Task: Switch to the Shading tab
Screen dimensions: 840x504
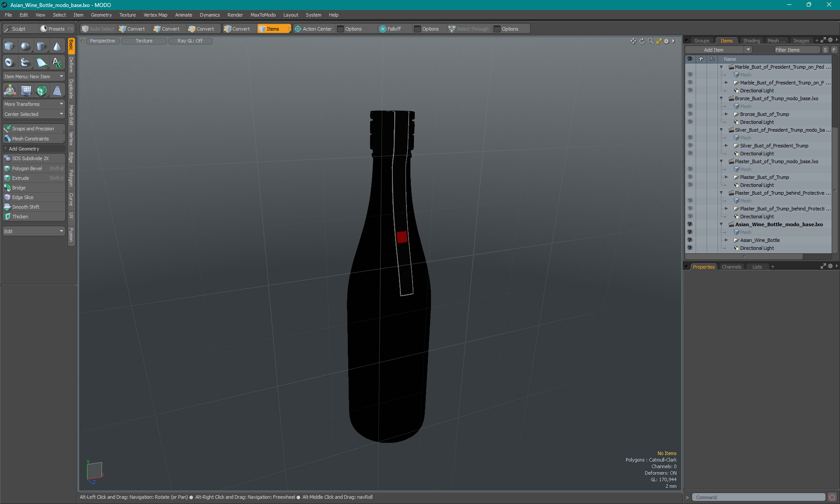Action: (751, 41)
